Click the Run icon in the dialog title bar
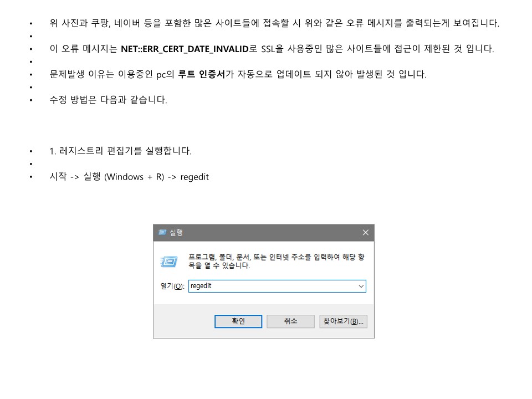The height and width of the screenshot is (399, 532). click(162, 232)
